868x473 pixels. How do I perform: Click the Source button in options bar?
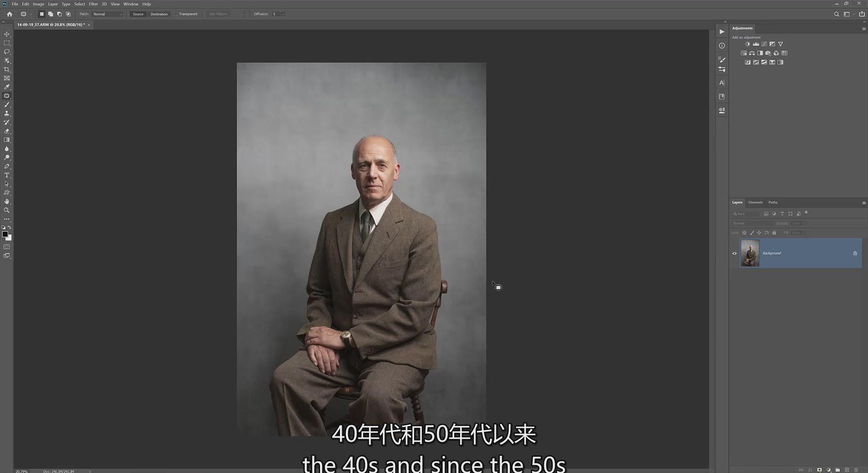[x=138, y=14]
